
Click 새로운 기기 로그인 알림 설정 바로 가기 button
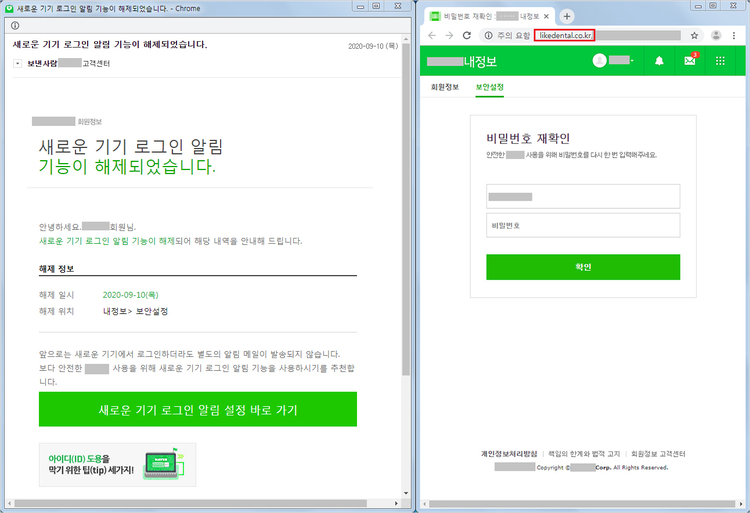tap(198, 410)
